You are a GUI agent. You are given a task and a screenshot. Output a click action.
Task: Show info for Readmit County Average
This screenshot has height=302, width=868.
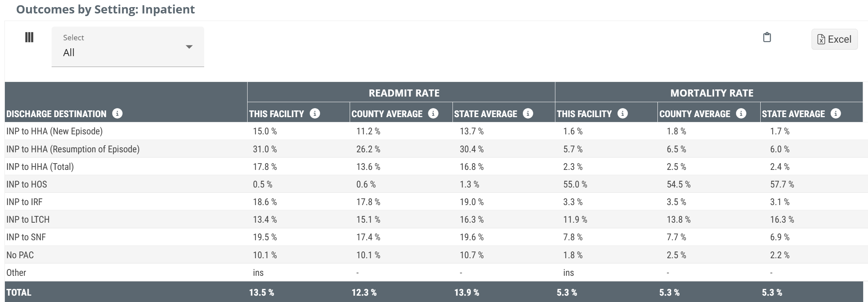433,113
